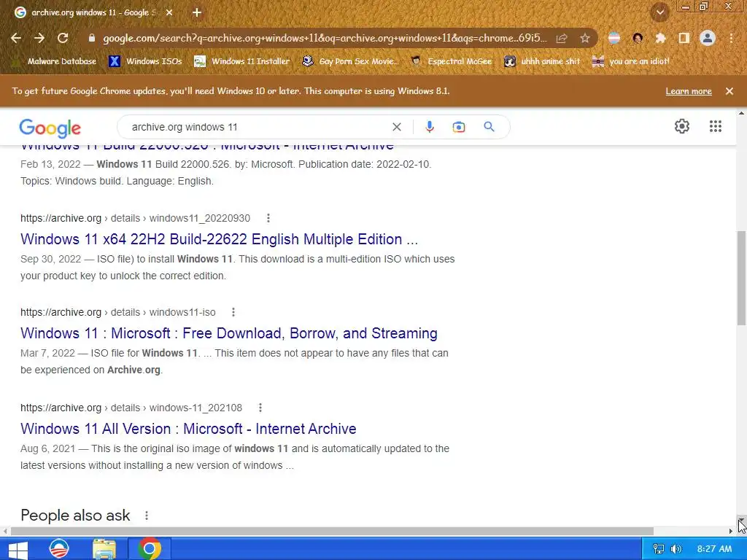Go forward with the forward arrow
Image resolution: width=747 pixels, height=560 pixels.
[39, 38]
